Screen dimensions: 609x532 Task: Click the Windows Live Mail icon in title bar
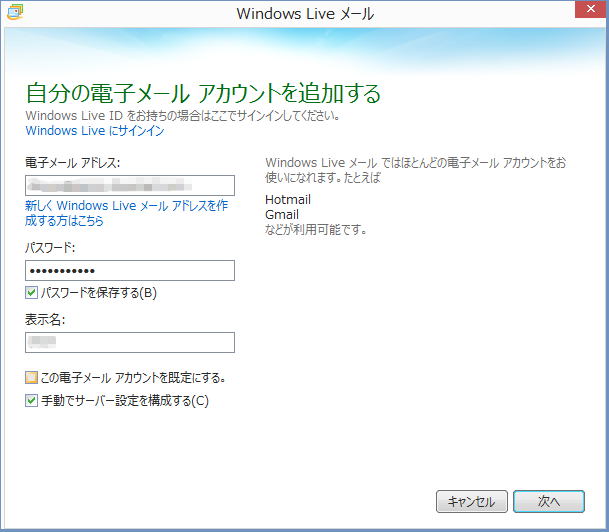coord(15,13)
